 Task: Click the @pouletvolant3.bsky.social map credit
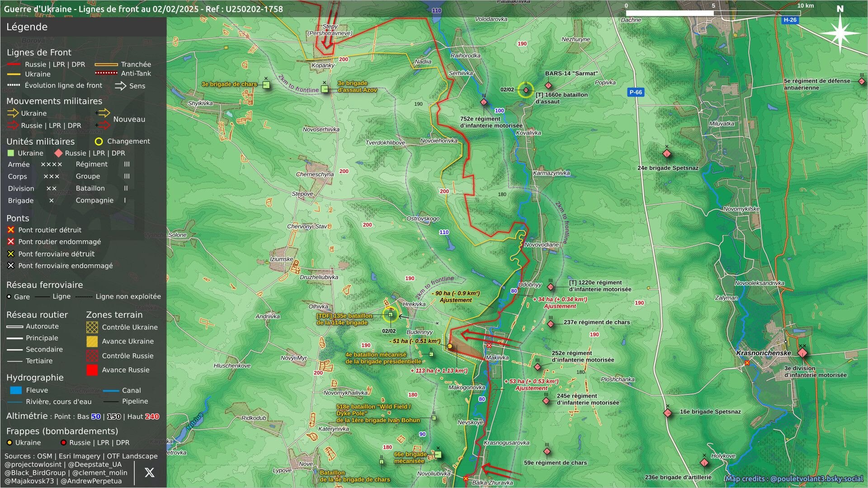(x=816, y=479)
